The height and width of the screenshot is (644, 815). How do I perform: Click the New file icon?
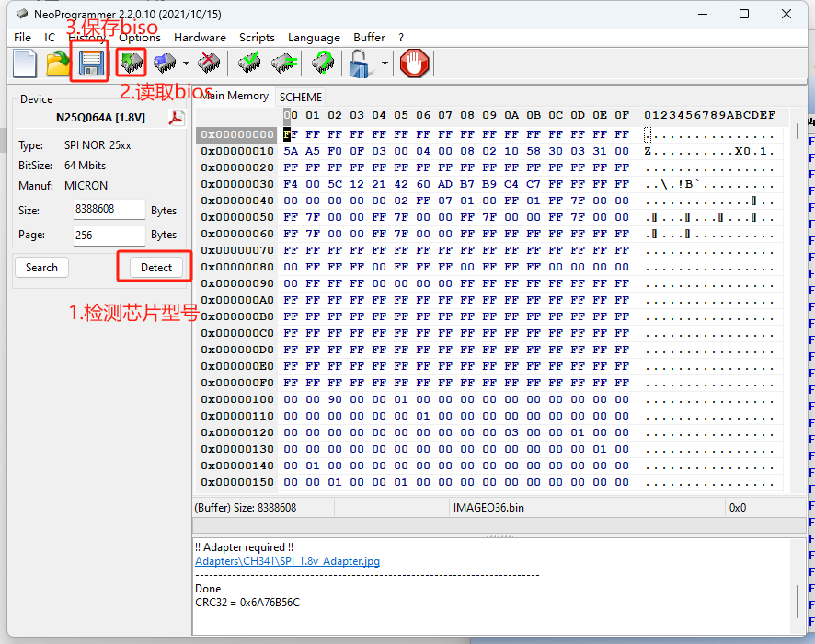coord(25,64)
